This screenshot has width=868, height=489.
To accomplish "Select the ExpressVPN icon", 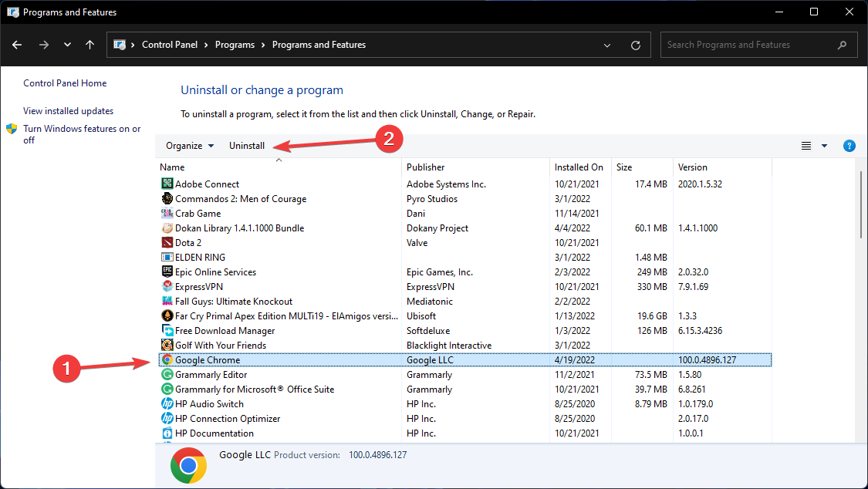I will tap(167, 287).
